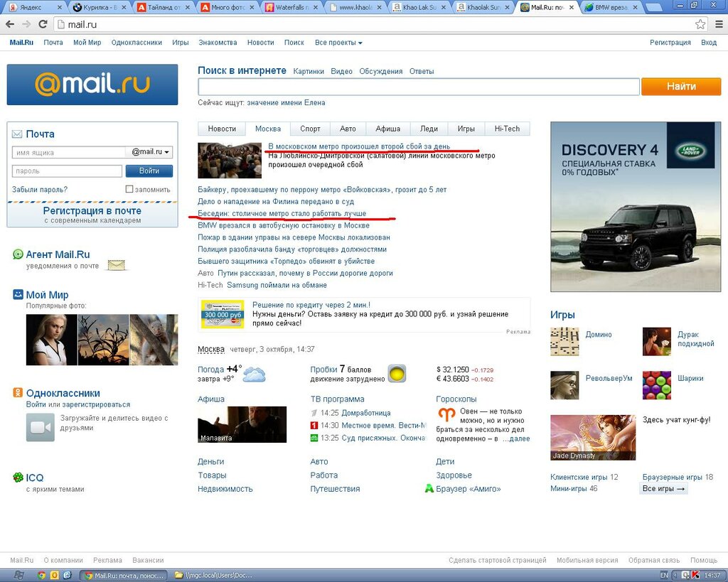Open the Chrome menu icon
Viewport: 728px width, 582px height.
click(719, 24)
